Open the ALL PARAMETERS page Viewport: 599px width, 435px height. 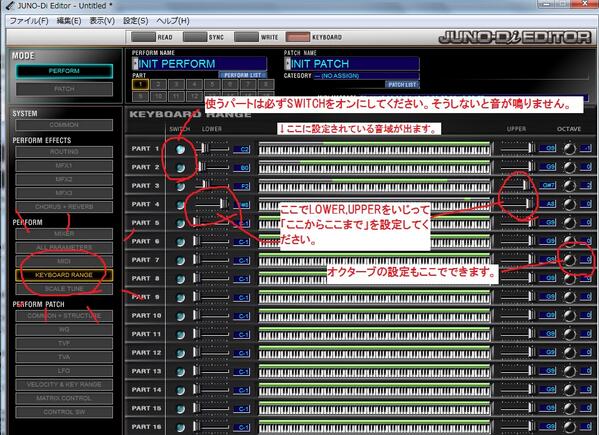[x=64, y=247]
